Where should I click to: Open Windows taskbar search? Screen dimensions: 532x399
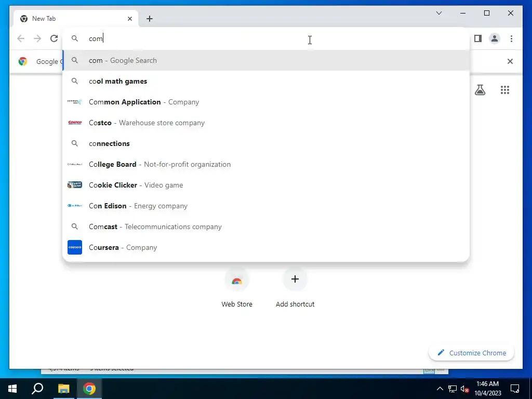coord(37,389)
